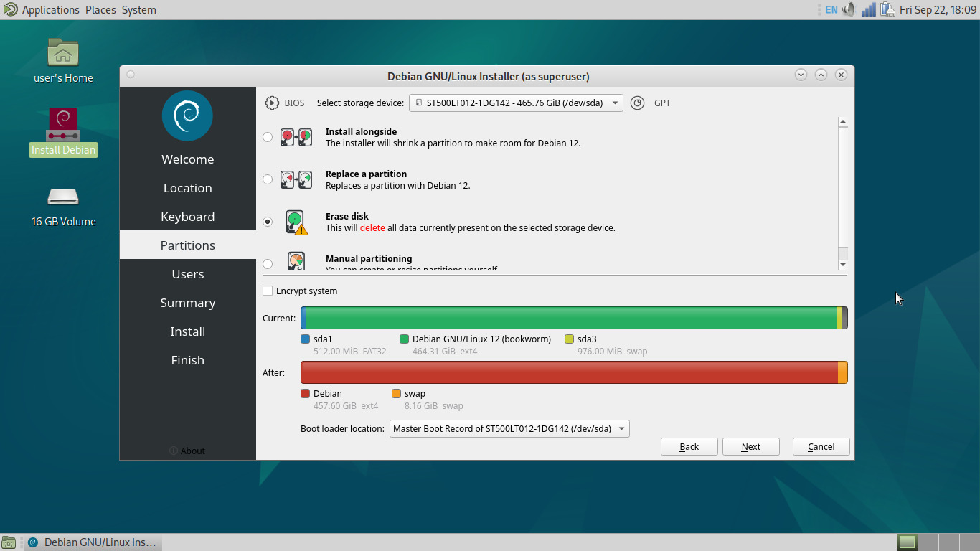Screen dimensions: 980x551
Task: Click the Manual partitioning disk icon
Action: pos(296,261)
